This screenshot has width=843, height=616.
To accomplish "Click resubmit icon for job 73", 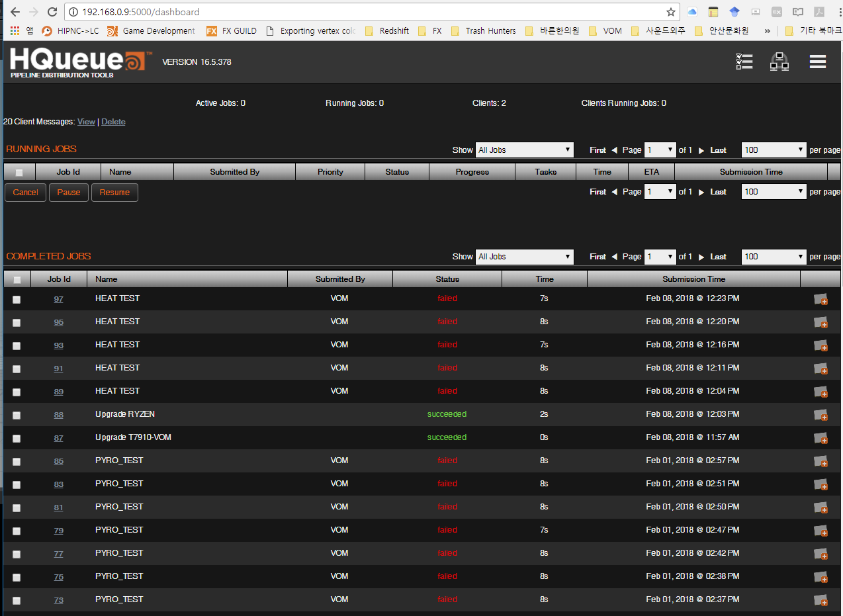I will pyautogui.click(x=821, y=601).
